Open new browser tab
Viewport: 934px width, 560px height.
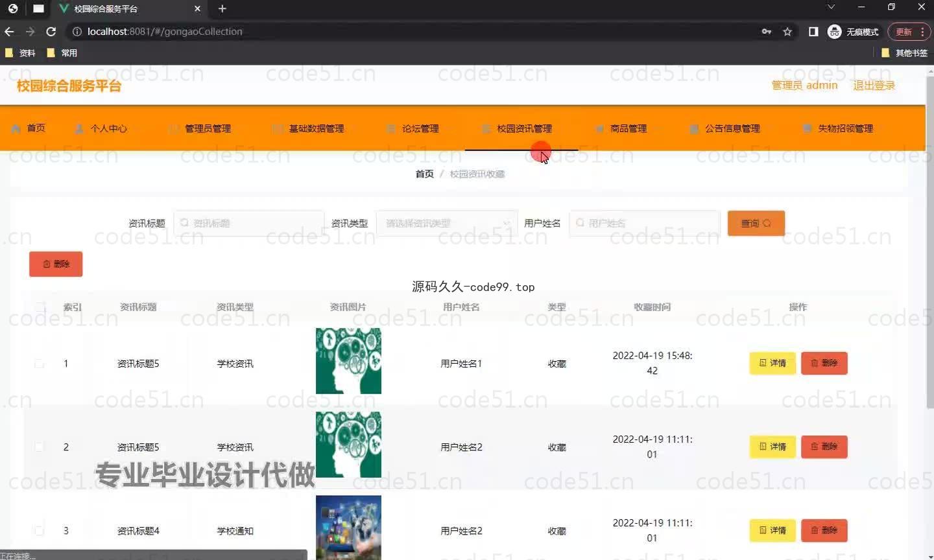click(222, 8)
